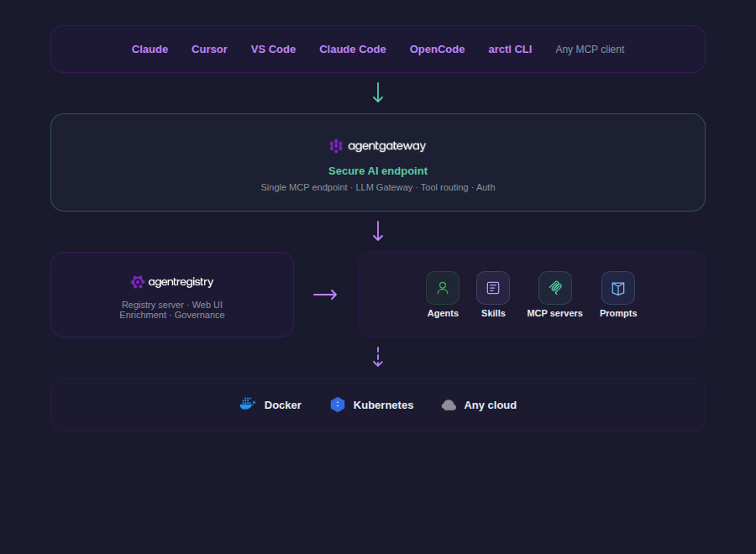Click the agentregistry wordmark text

click(x=181, y=282)
